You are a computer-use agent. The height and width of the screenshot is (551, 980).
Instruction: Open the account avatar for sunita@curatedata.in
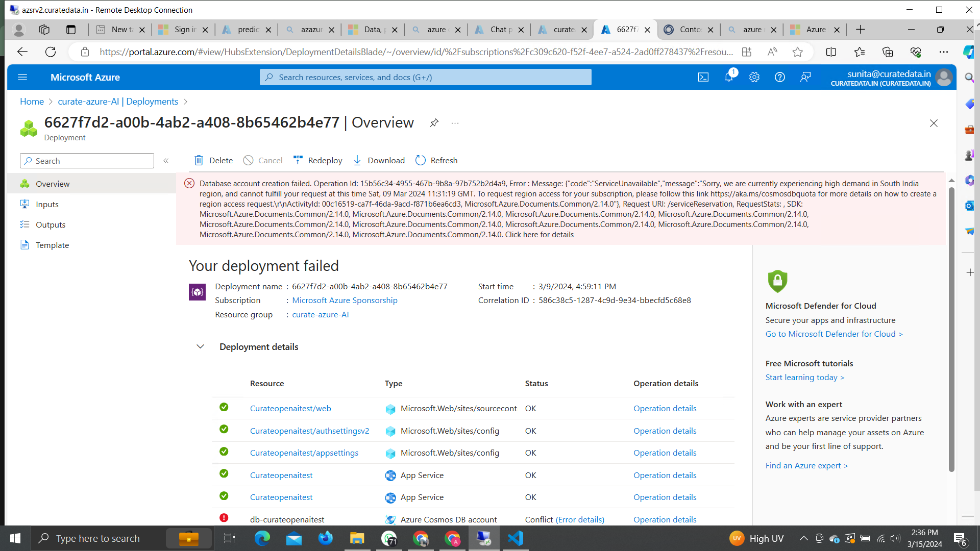pos(944,77)
